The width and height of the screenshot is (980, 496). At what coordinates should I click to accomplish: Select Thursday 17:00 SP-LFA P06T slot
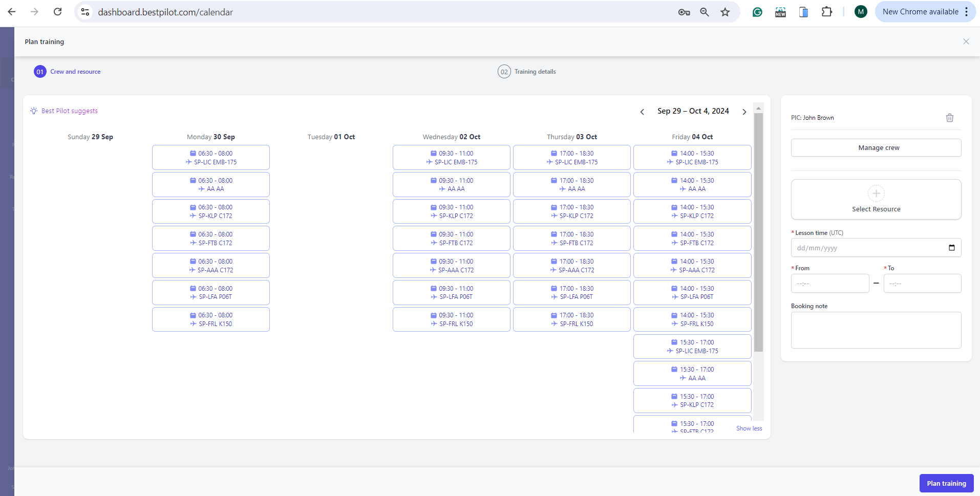click(x=572, y=293)
